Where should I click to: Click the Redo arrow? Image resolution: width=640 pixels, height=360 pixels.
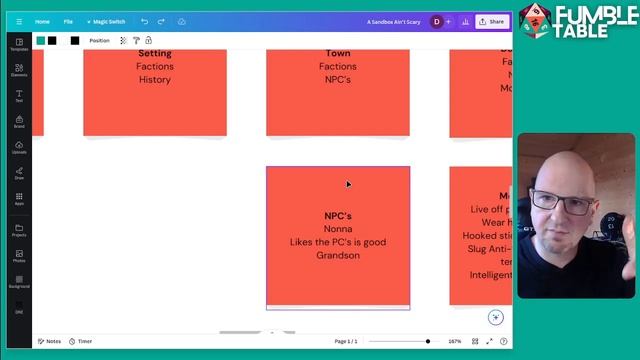(x=161, y=21)
